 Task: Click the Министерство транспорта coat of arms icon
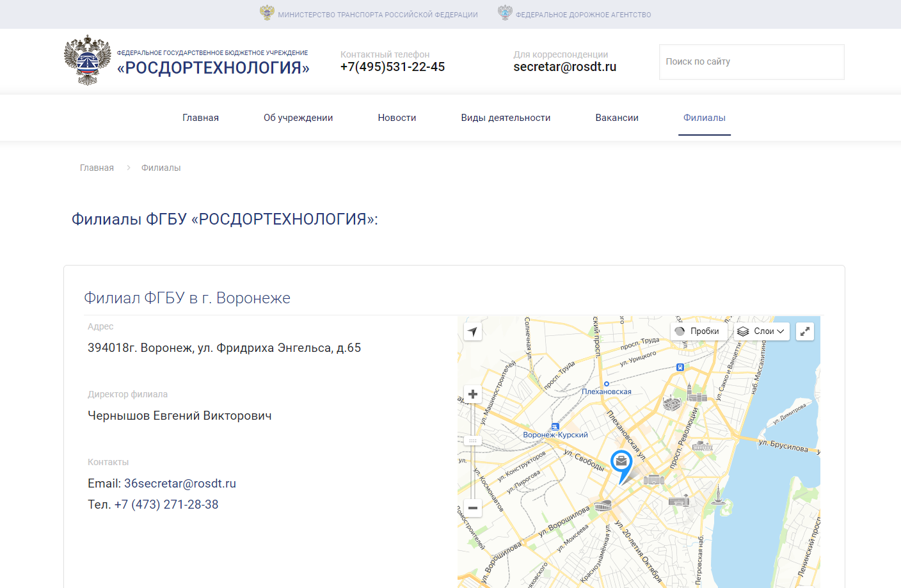pos(267,12)
